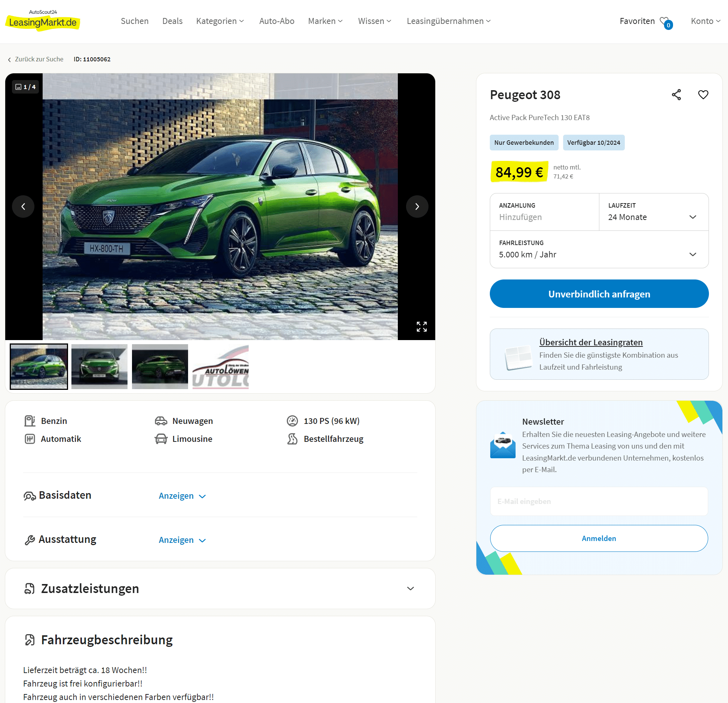
Task: Focus the E-Mail eingeben field
Action: [599, 501]
